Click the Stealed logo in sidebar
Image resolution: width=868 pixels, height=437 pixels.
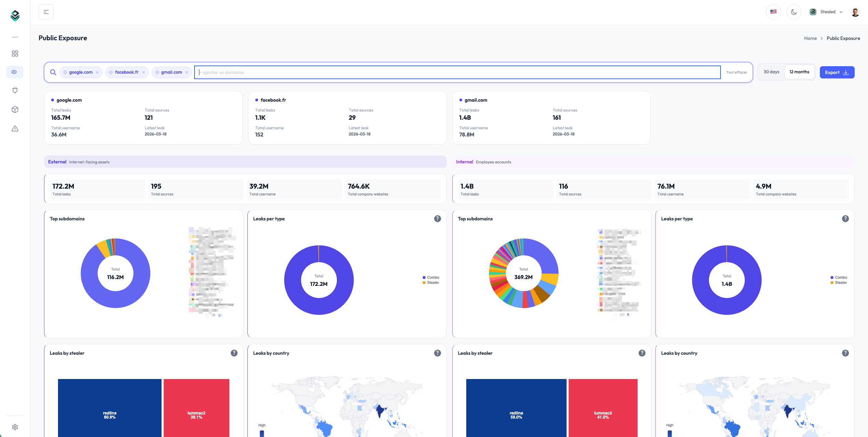[x=15, y=15]
